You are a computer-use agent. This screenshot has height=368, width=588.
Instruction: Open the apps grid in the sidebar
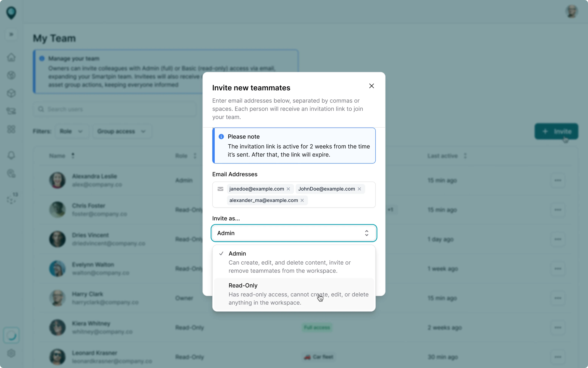pos(11,129)
